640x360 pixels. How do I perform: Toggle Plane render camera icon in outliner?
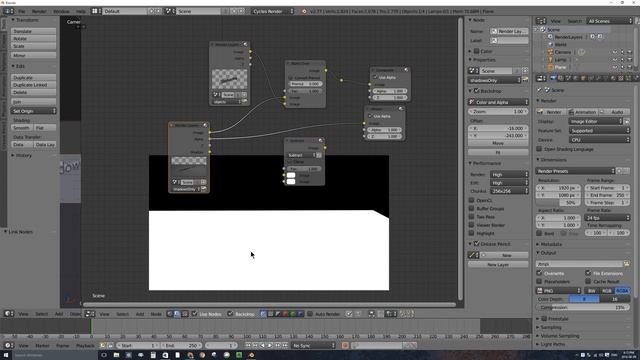pos(630,67)
